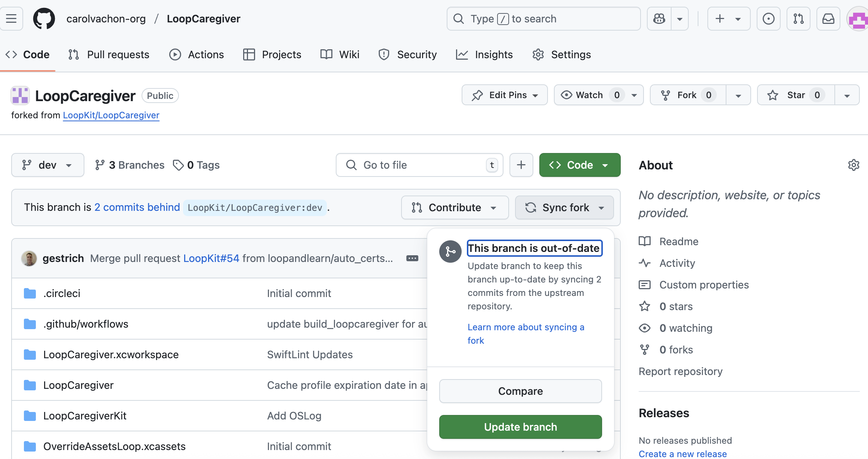Switch to the Security tab
Image resolution: width=868 pixels, height=459 pixels.
point(407,54)
